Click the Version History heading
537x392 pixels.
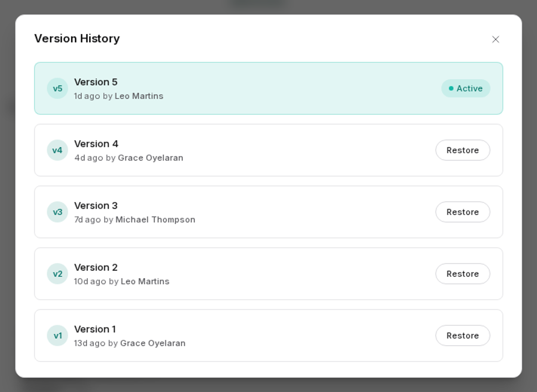click(x=77, y=39)
